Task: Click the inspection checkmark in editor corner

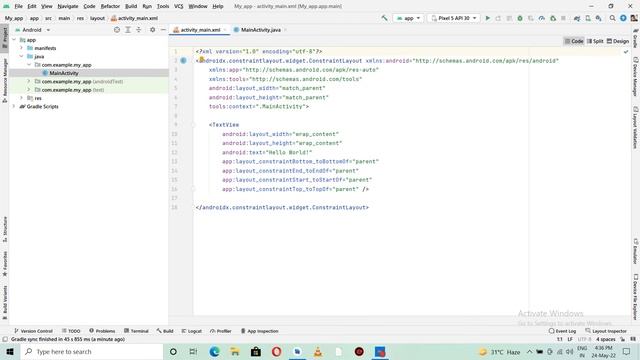Action: 626,52
